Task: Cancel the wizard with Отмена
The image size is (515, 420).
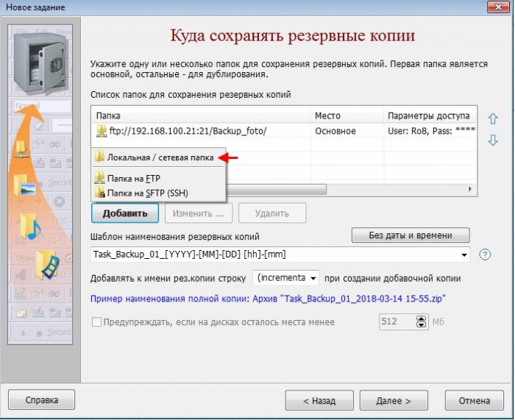Action: tap(475, 400)
